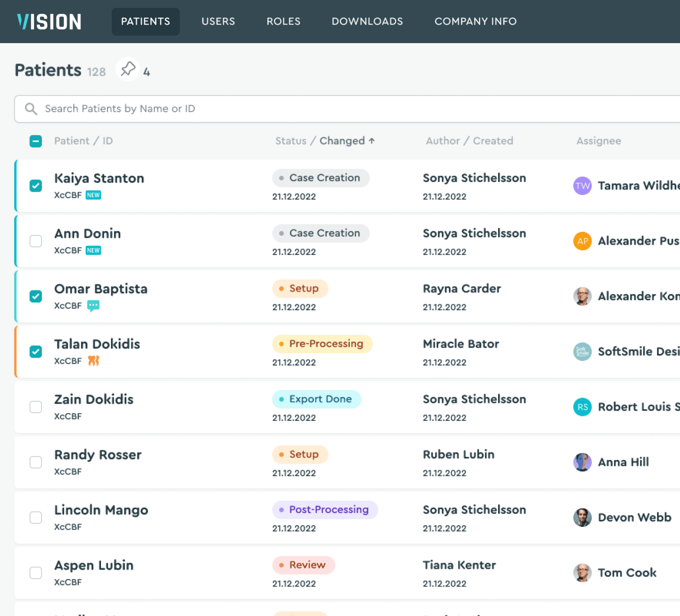The width and height of the screenshot is (680, 616).
Task: Check the checkbox for Ann Donin
Action: click(36, 241)
